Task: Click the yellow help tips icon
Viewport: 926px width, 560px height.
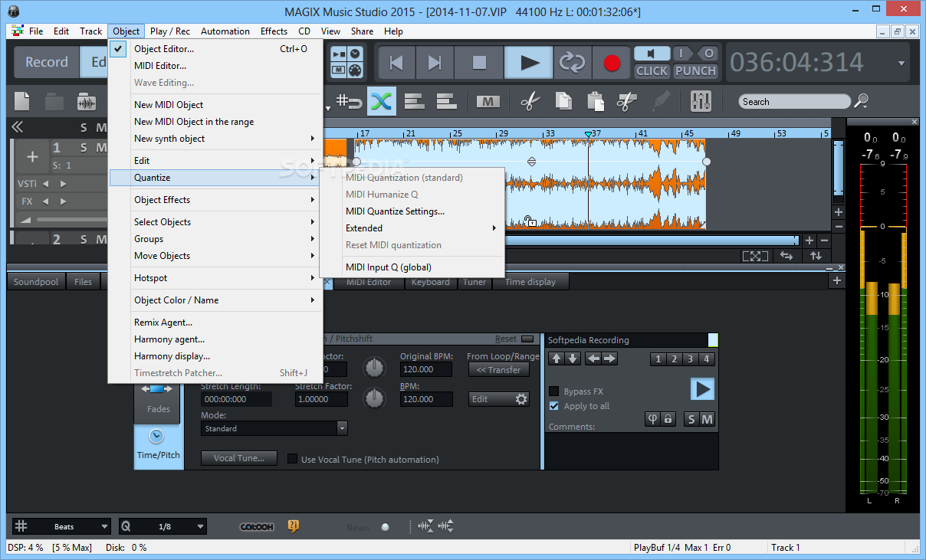Action: coord(293,526)
